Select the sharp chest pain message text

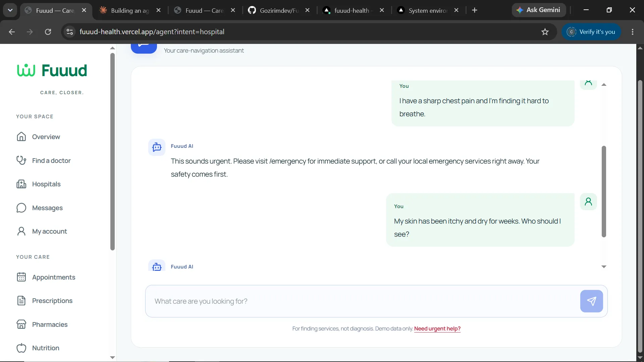click(x=474, y=107)
